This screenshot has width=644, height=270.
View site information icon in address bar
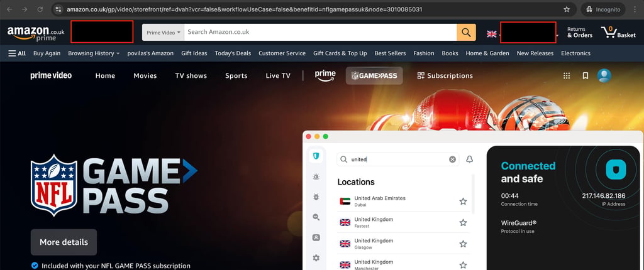coord(58,9)
